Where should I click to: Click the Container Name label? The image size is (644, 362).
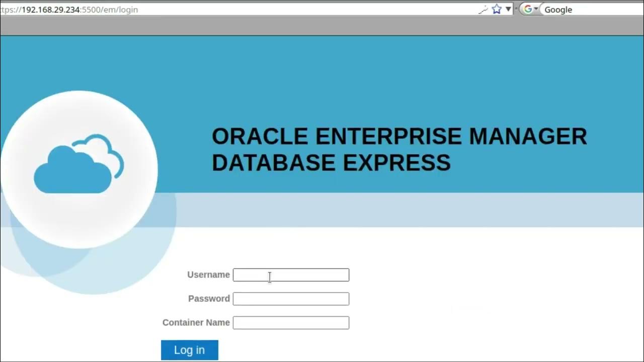196,322
